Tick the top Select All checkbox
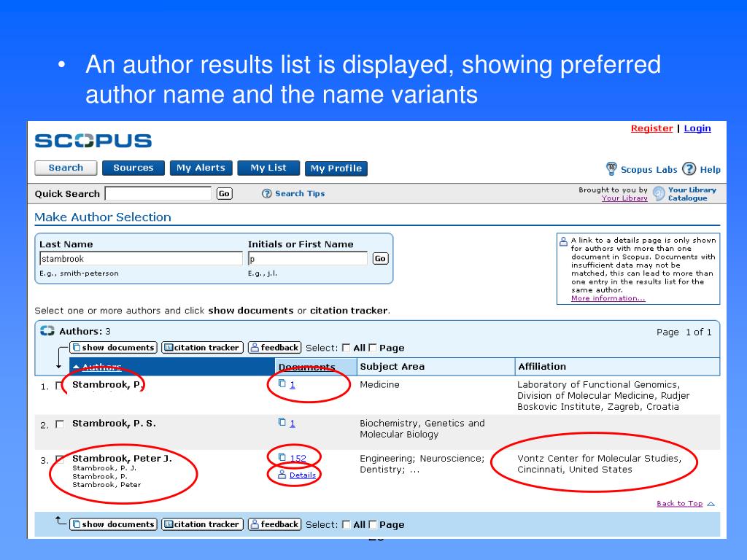 click(x=347, y=348)
